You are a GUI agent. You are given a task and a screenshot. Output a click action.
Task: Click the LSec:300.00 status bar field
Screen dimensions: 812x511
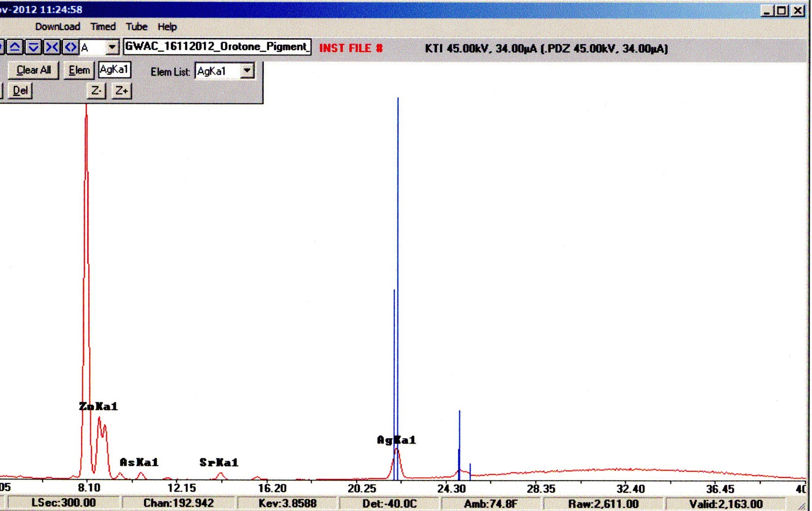63,502
